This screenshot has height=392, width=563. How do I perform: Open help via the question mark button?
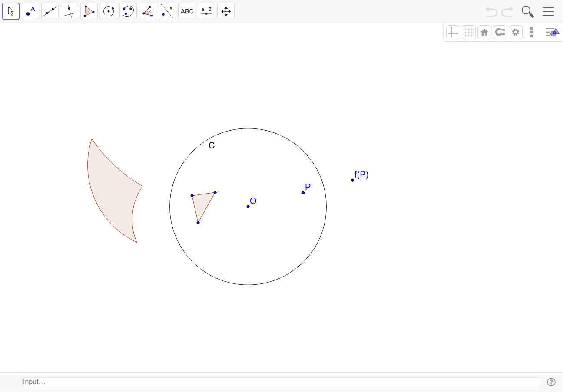[551, 382]
